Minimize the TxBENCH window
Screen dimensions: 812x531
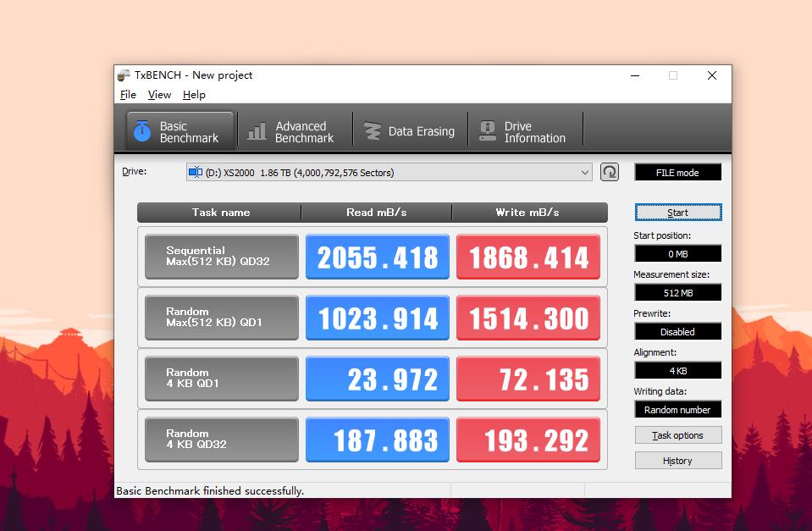click(635, 75)
